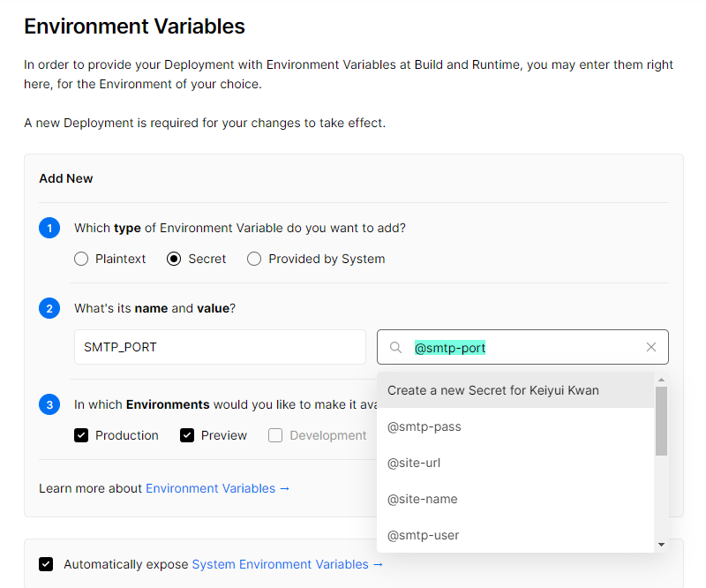Image resolution: width=706 pixels, height=588 pixels.
Task: Select @smtp-user secret option
Action: pos(515,535)
